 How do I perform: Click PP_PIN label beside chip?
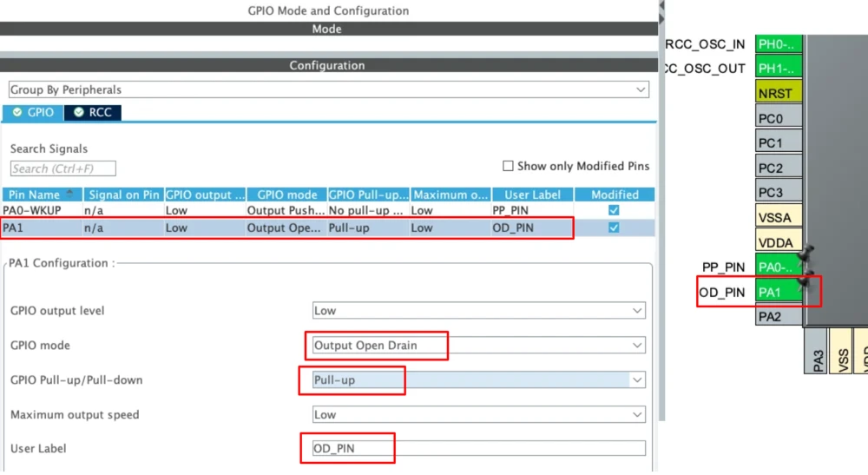[x=723, y=267]
